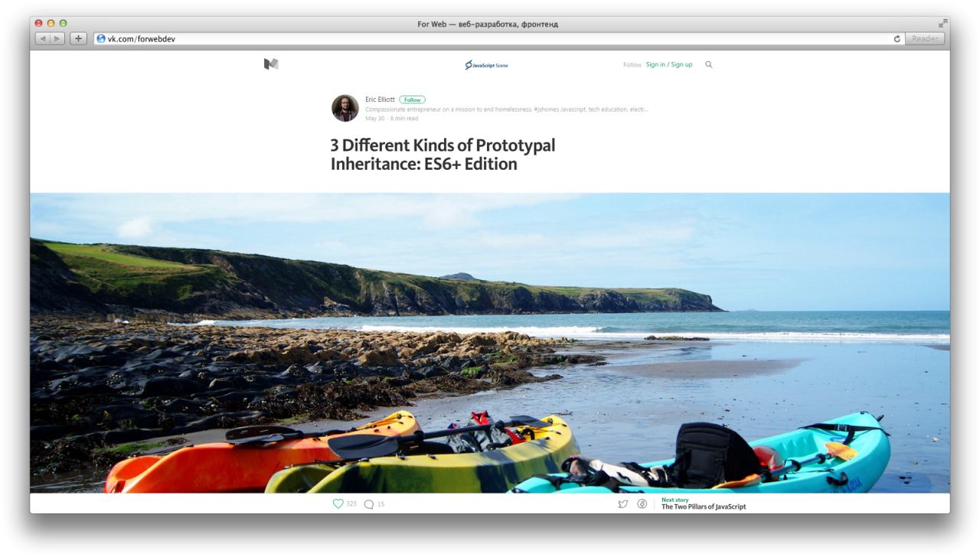Viewport: 980px width, 557px height.
Task: Open Eric Elliott's profile avatar
Action: 345,108
